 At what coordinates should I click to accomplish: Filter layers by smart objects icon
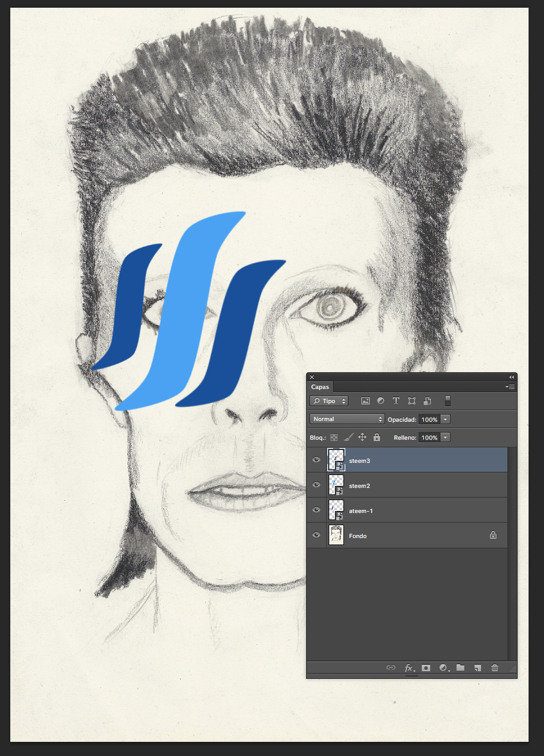click(x=427, y=401)
